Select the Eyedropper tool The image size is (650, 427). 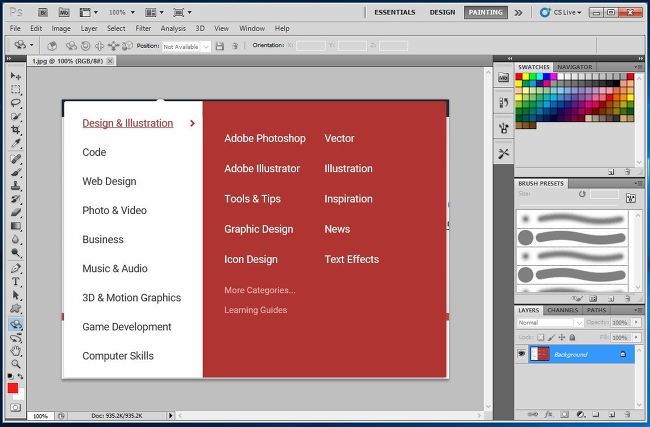(x=16, y=143)
